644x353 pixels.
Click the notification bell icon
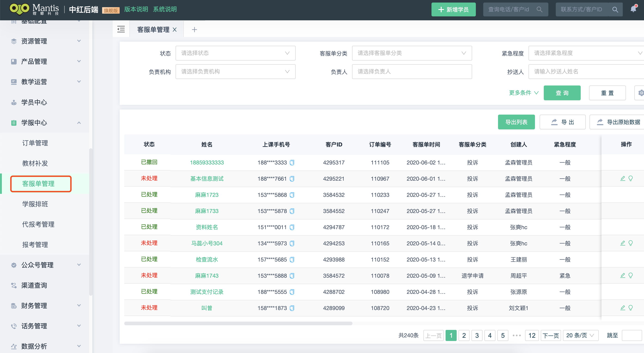[633, 9]
